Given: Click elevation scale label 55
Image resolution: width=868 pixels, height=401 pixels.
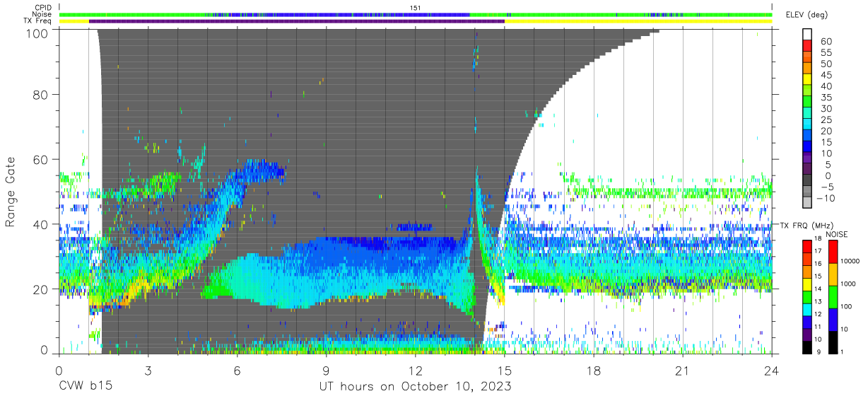Looking at the screenshot, I should point(826,53).
